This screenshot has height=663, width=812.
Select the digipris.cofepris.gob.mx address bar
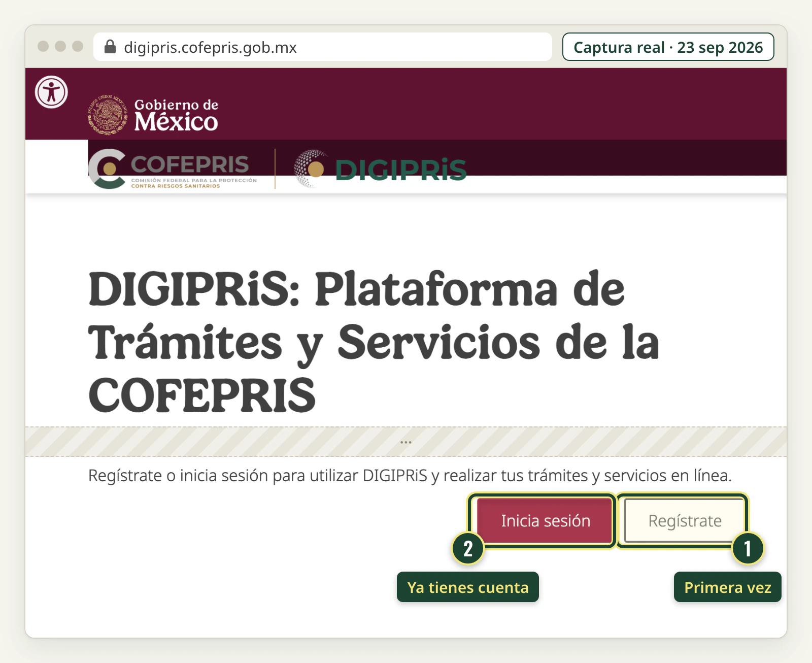coord(323,47)
